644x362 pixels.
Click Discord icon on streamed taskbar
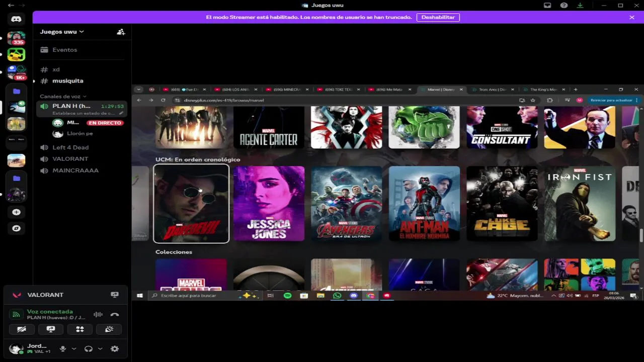[x=354, y=296]
